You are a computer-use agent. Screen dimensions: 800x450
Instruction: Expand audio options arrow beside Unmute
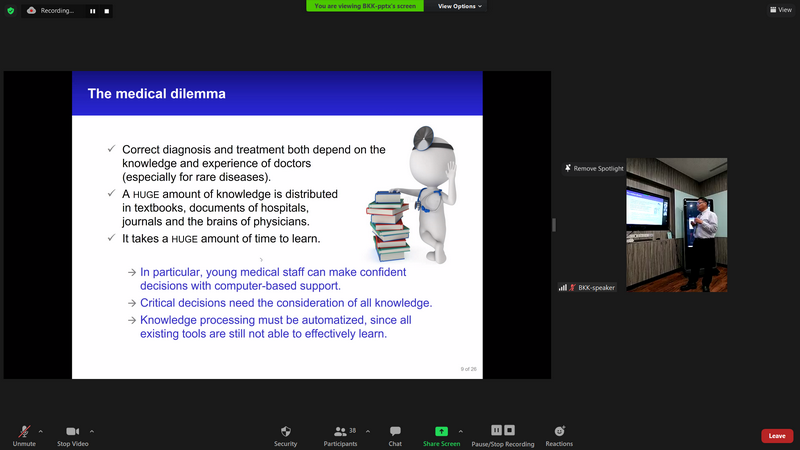click(x=41, y=432)
